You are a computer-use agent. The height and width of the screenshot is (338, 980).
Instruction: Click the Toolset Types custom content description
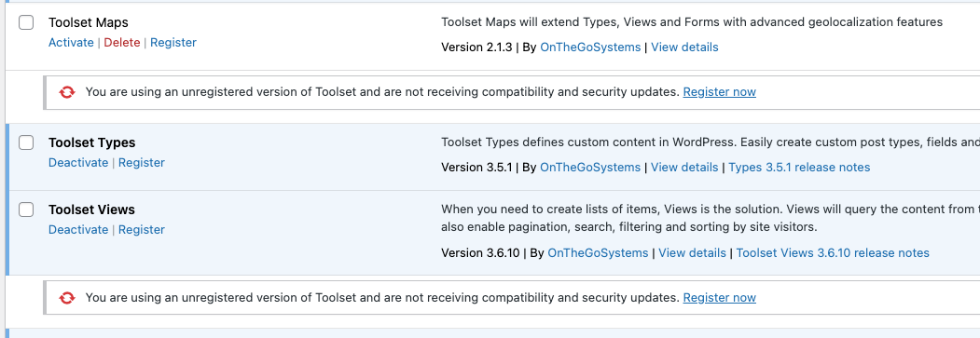point(710,142)
